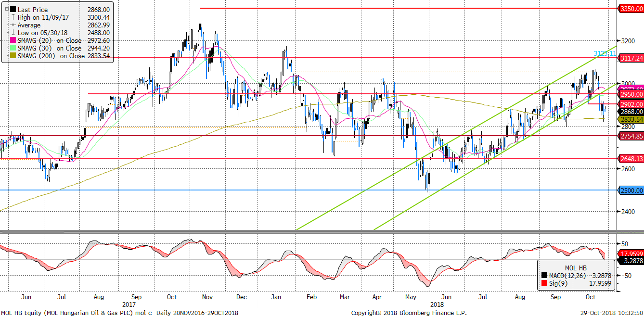
Task: Click the 2600 price axis label
Action: [x=627, y=169]
